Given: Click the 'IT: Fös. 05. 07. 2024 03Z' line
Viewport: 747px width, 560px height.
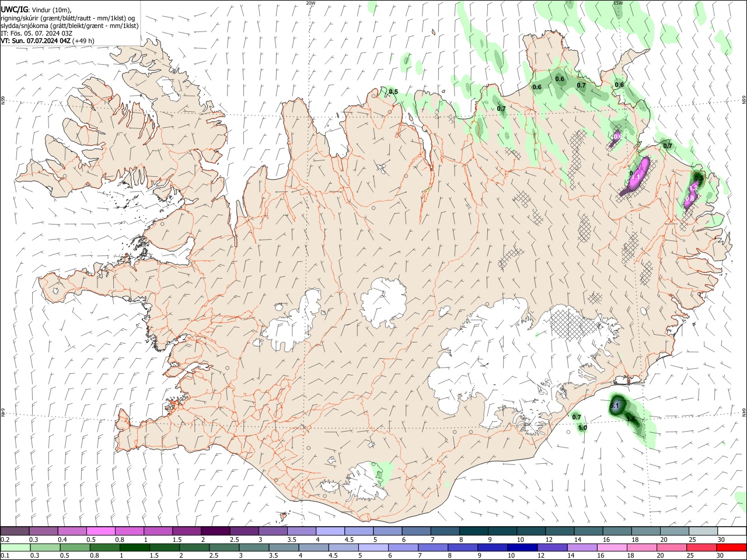Looking at the screenshot, I should click(36, 33).
